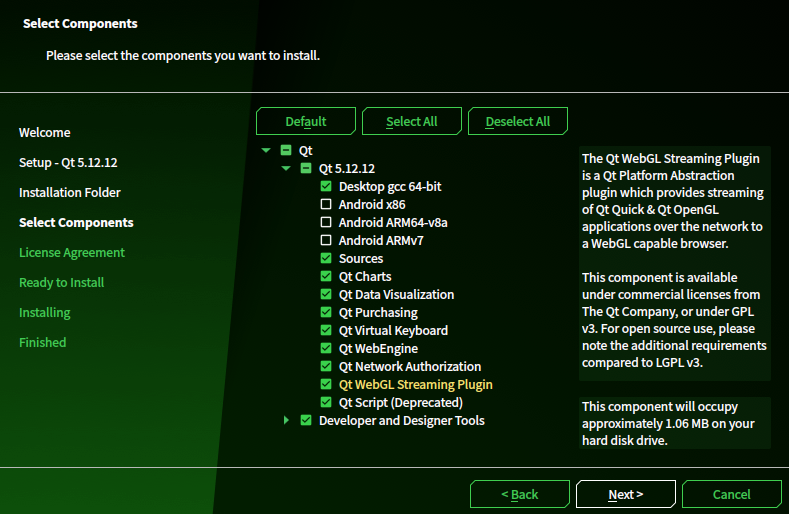Viewport: 789px width, 514px height.
Task: Select the Android ARM64-v8a label
Action: tap(393, 223)
